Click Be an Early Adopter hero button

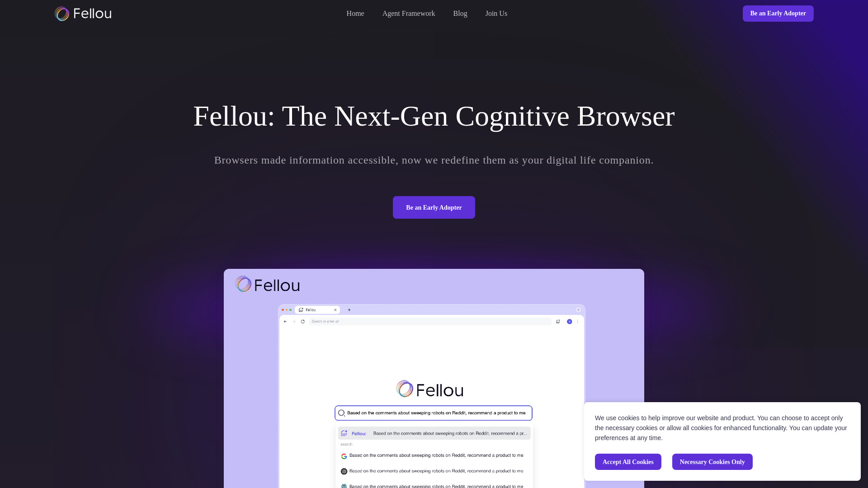pyautogui.click(x=434, y=207)
